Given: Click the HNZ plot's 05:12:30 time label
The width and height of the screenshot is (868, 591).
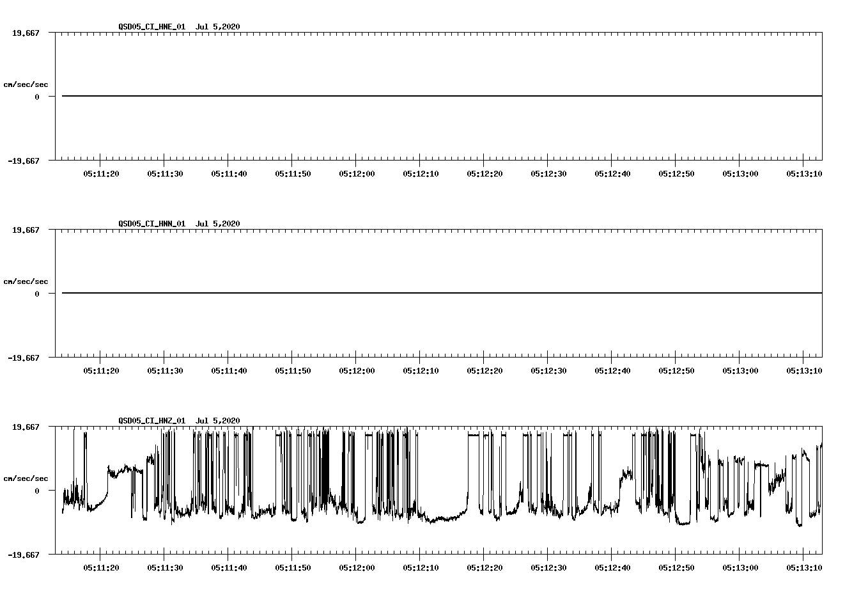Looking at the screenshot, I should point(548,567).
